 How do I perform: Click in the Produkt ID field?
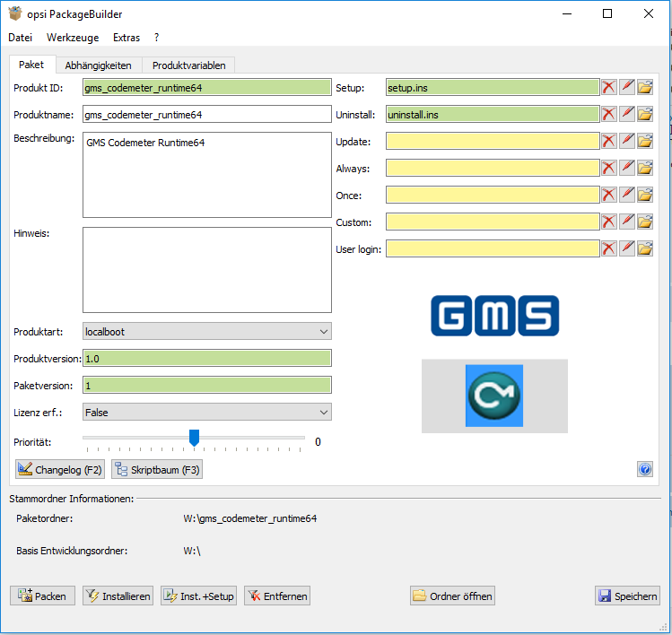(x=207, y=87)
